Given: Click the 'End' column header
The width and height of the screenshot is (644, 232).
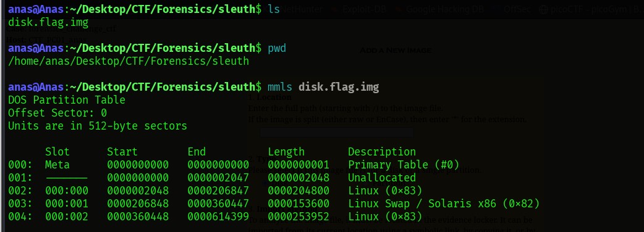Looking at the screenshot, I should click(x=197, y=152).
